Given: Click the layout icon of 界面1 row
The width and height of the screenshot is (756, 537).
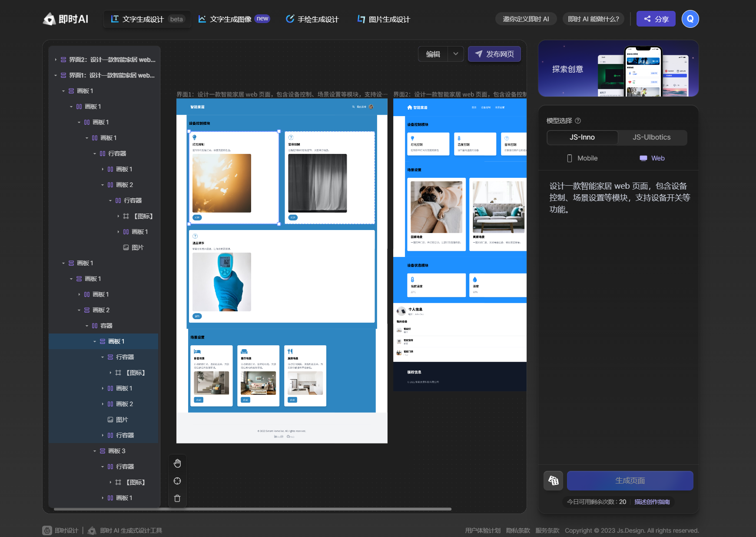Looking at the screenshot, I should 63,75.
